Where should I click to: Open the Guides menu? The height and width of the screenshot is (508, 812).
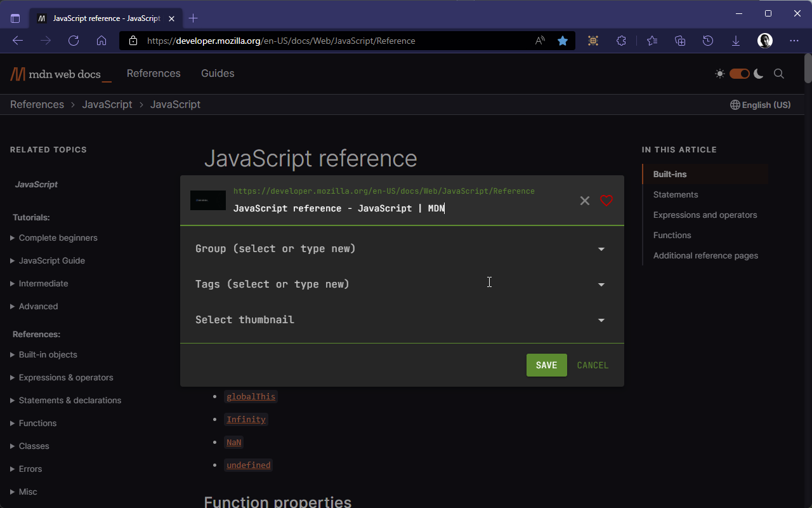point(218,74)
